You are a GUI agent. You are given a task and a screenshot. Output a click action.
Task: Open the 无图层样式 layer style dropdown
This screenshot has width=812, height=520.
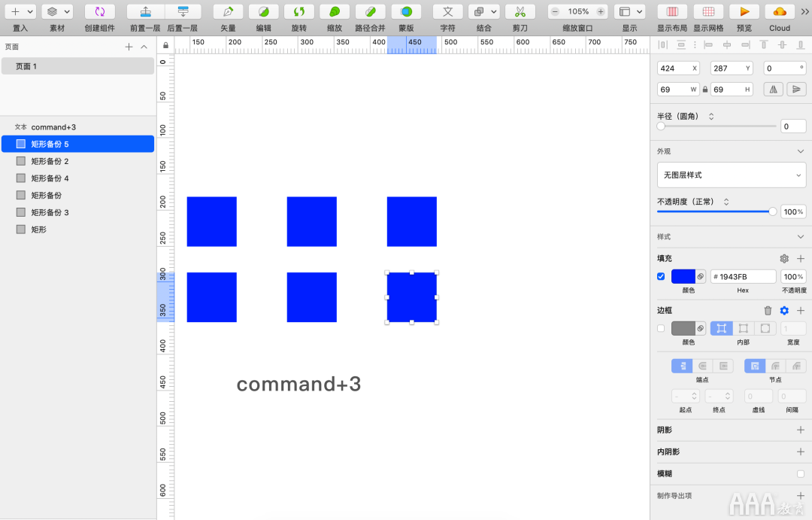[x=732, y=175]
